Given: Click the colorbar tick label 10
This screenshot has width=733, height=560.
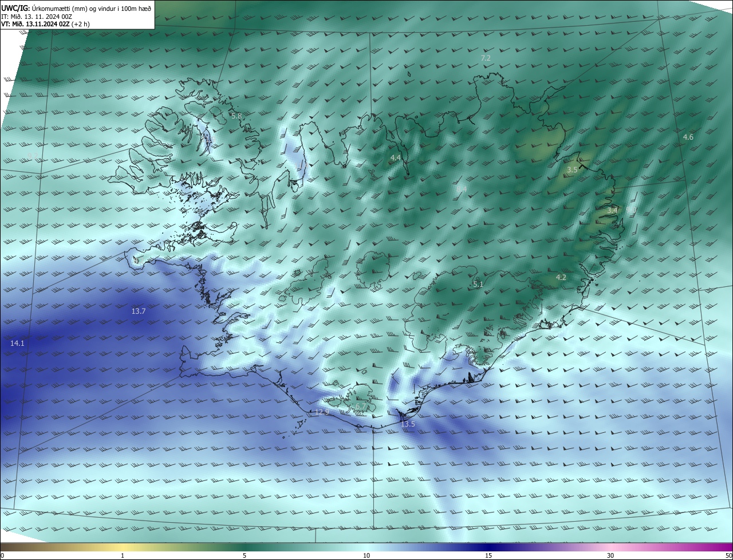Looking at the screenshot, I should pyautogui.click(x=366, y=556).
